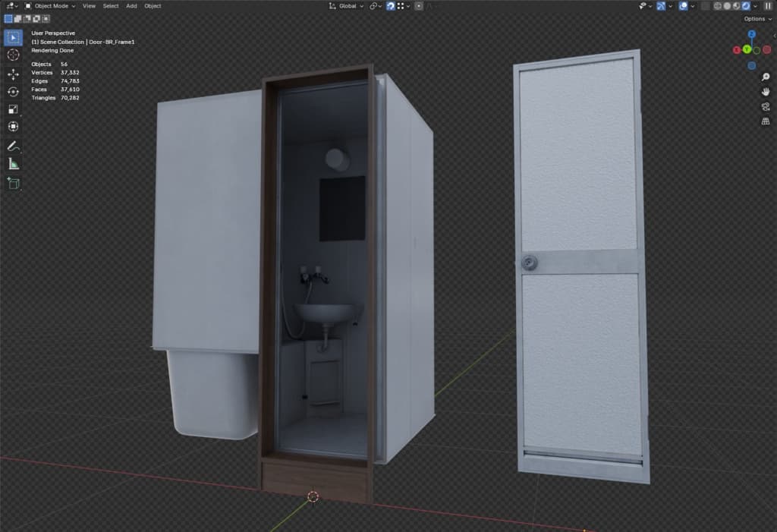Open the View menu
This screenshot has width=777, height=532.
click(x=89, y=6)
